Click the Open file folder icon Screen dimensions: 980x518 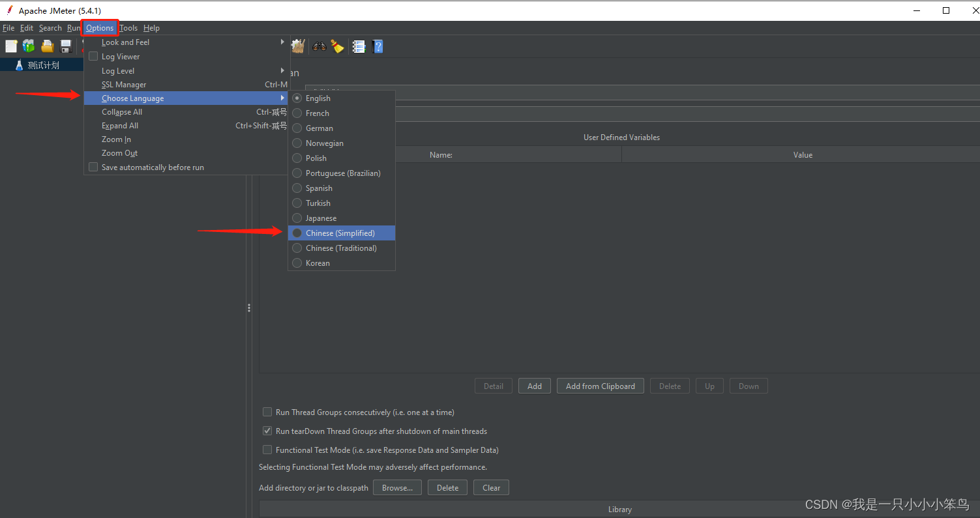48,46
